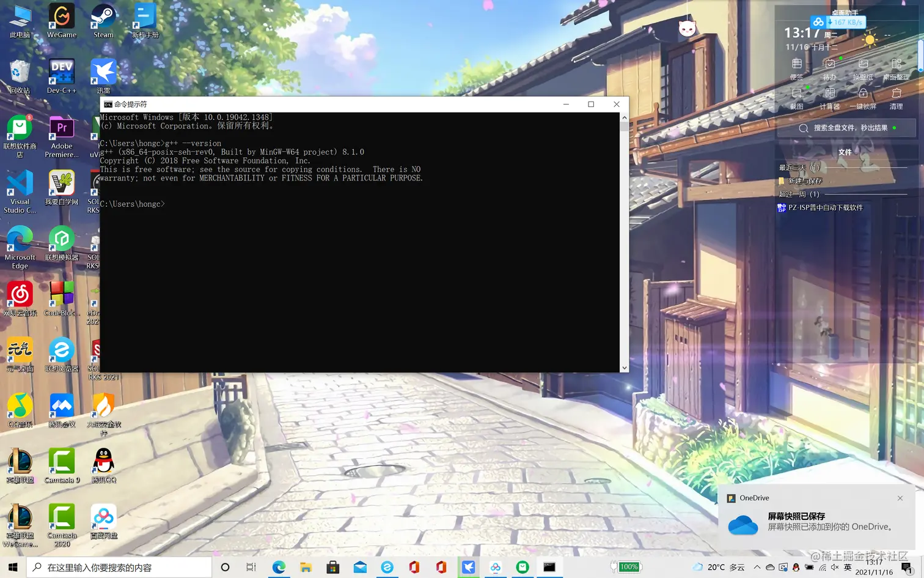Dismiss the OneDrive notification
Screen dimensions: 924x578
tap(900, 498)
